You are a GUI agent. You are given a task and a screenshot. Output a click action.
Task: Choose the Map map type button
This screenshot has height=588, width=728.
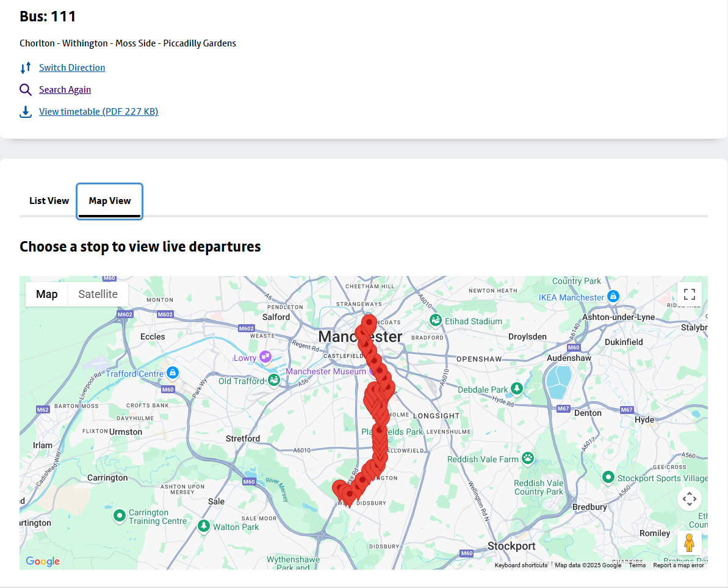(47, 294)
